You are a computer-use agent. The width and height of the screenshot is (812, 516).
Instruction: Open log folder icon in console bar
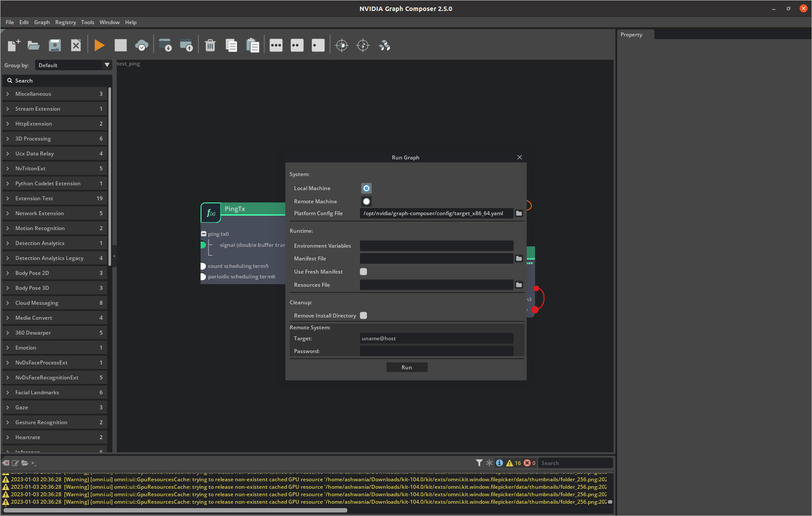tap(25, 463)
